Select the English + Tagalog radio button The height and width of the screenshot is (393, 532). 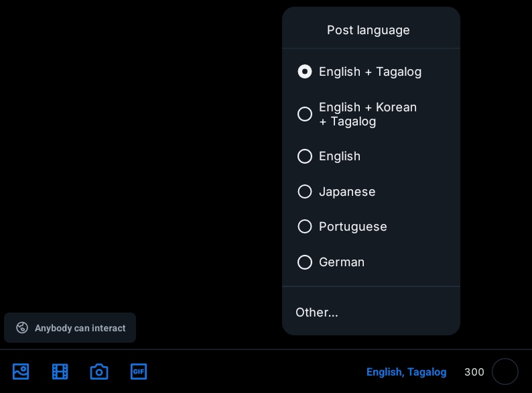click(x=305, y=72)
